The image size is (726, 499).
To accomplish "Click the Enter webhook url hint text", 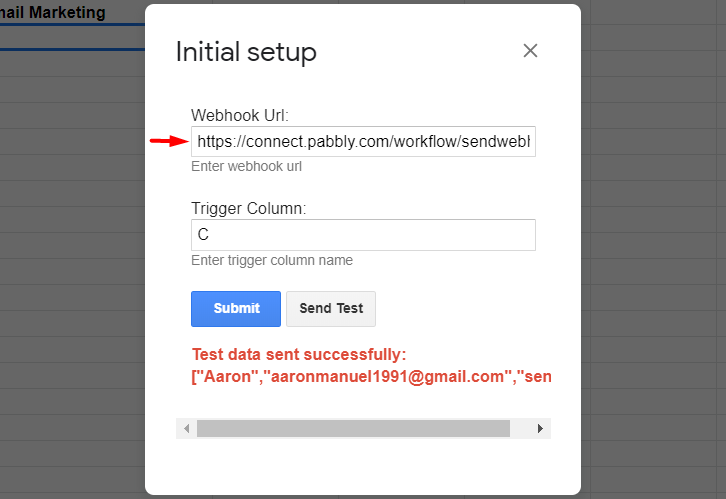I will [x=246, y=166].
